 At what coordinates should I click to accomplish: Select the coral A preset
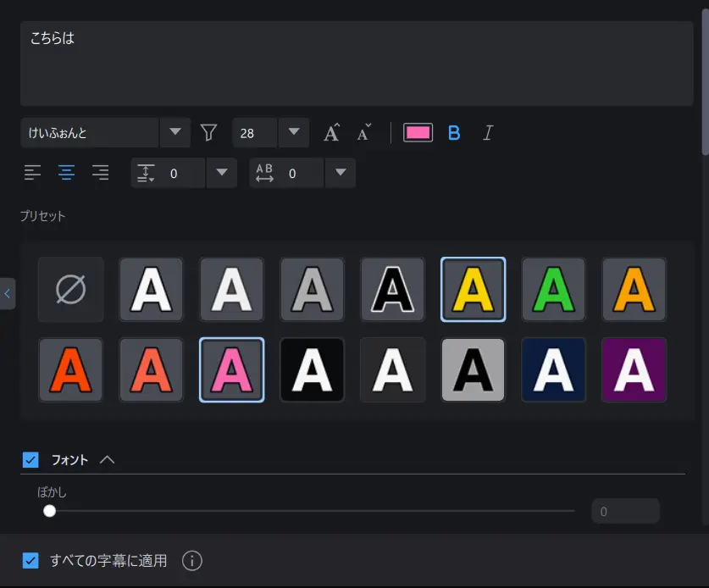(x=151, y=370)
